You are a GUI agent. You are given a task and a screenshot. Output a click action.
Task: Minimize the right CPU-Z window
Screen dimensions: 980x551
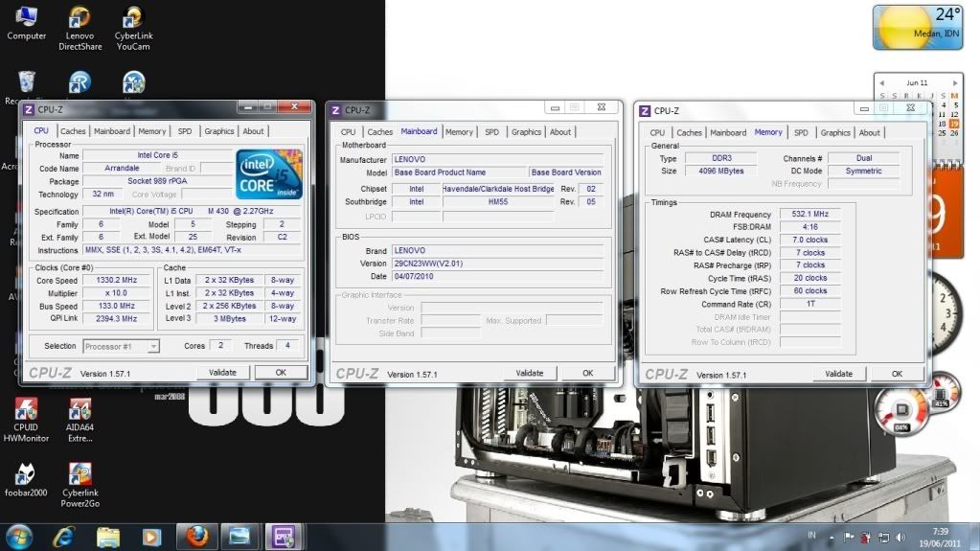tap(864, 109)
